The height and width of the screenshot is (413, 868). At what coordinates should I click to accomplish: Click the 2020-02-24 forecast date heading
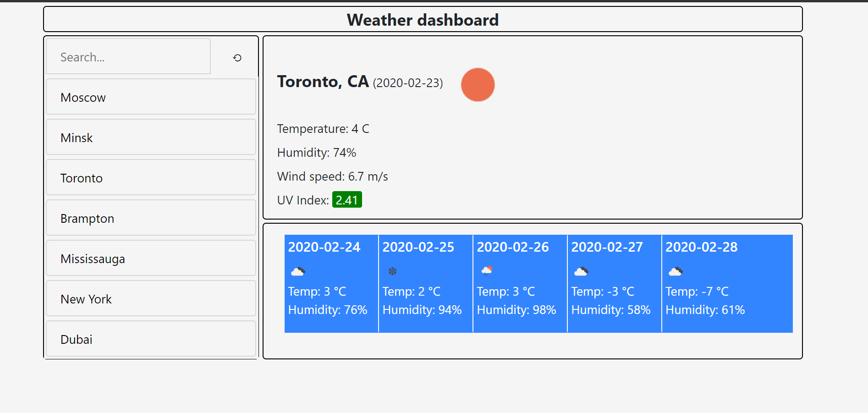click(x=324, y=247)
